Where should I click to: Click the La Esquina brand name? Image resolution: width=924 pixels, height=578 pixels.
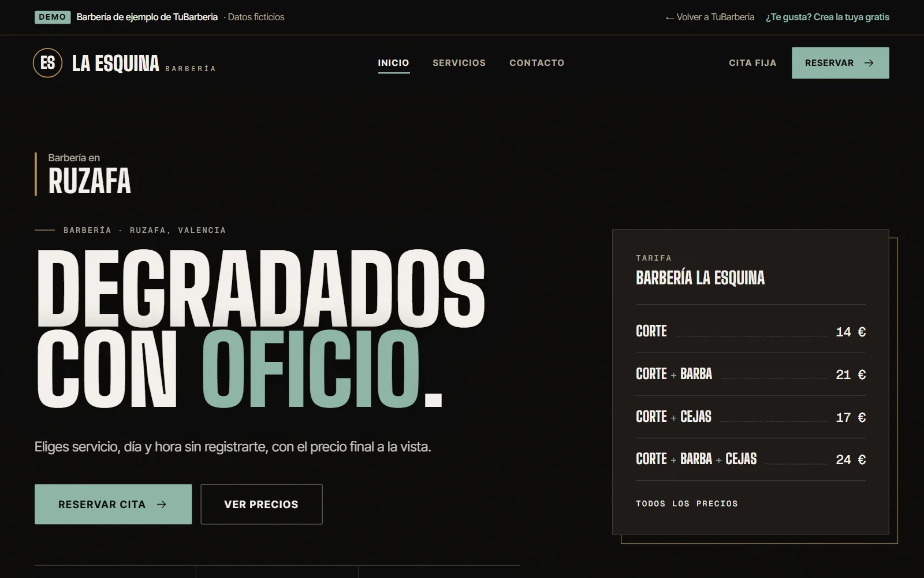pyautogui.click(x=115, y=63)
